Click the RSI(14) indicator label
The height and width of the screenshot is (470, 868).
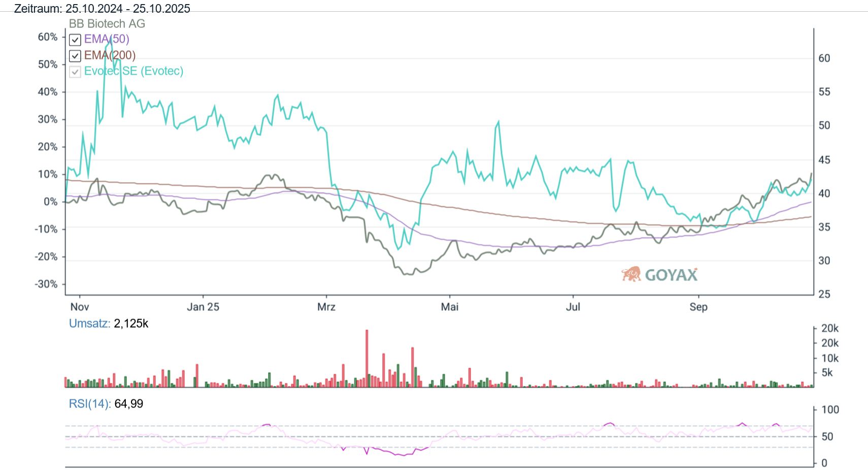[x=90, y=404]
